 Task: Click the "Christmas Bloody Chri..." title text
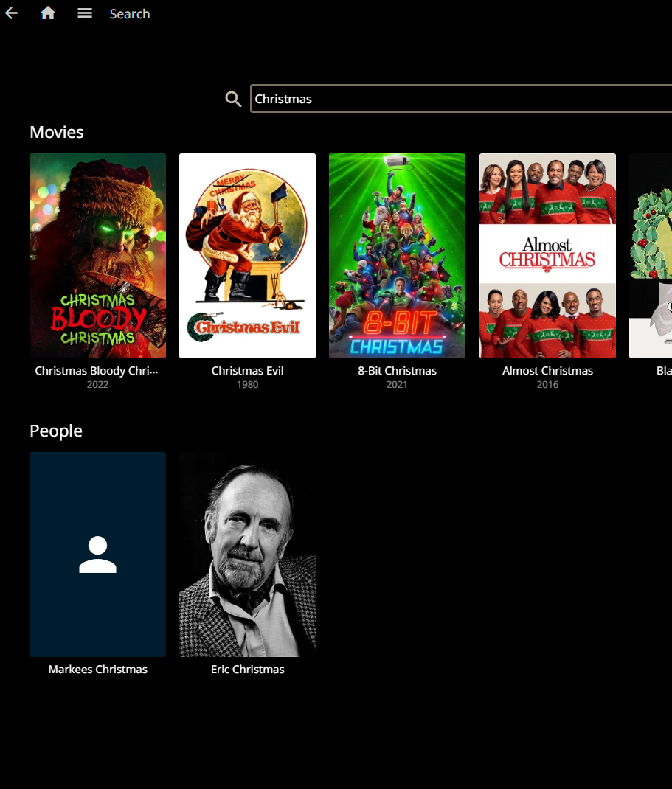coord(97,371)
